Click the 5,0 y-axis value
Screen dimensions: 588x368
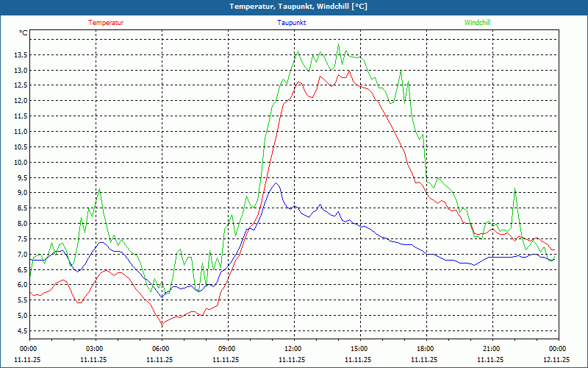pos(22,316)
